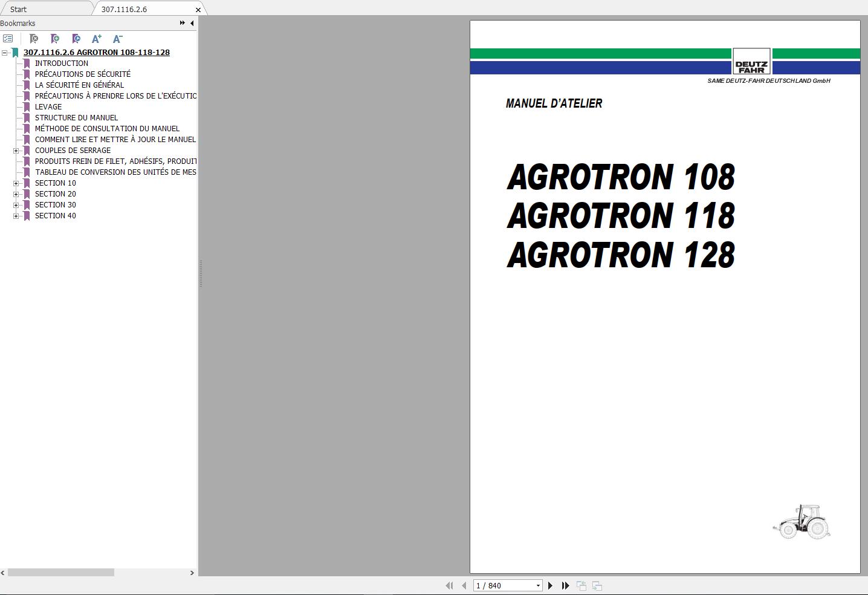Collapse the AGROTRON 108-118-128 root bookmark
Screen dimensions: 868x595
click(5, 52)
